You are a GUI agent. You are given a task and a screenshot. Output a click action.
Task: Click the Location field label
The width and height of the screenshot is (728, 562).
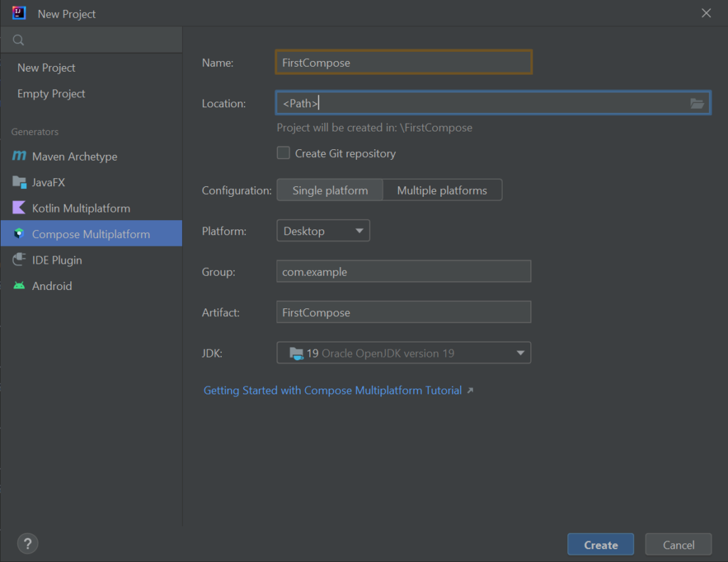224,104
